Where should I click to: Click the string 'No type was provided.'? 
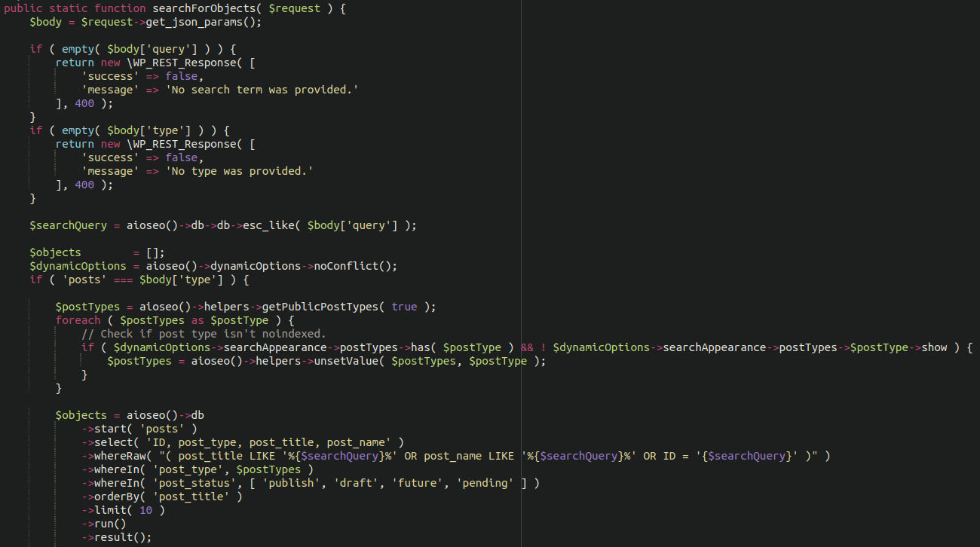239,171
